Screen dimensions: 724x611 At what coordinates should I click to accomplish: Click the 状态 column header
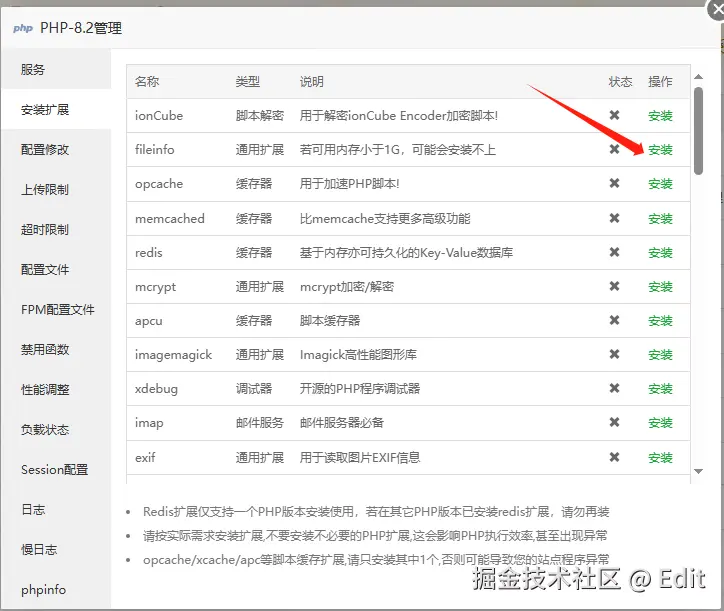coord(620,82)
